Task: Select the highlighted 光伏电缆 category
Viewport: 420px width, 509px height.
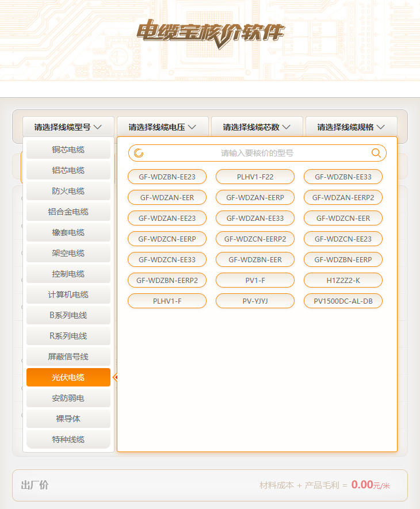Action: pyautogui.click(x=68, y=377)
